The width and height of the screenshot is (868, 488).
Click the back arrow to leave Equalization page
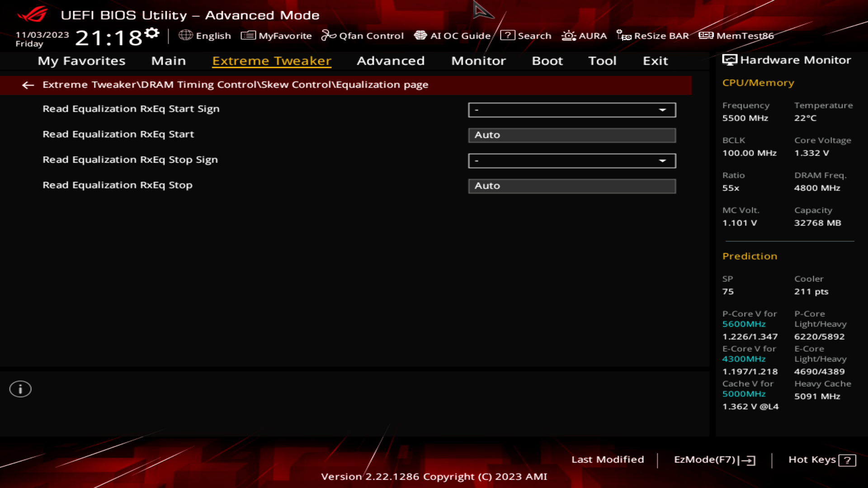point(28,85)
